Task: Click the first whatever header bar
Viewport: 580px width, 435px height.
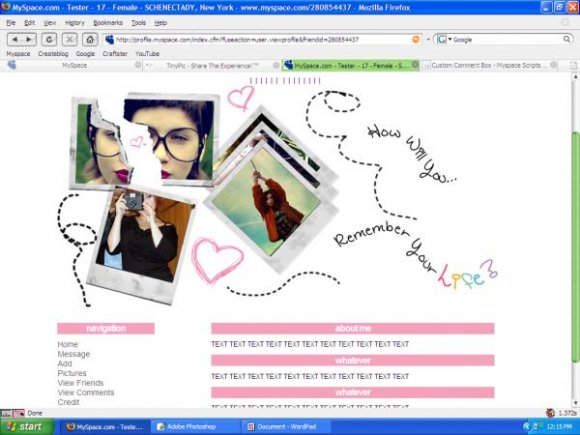Action: coord(353,360)
